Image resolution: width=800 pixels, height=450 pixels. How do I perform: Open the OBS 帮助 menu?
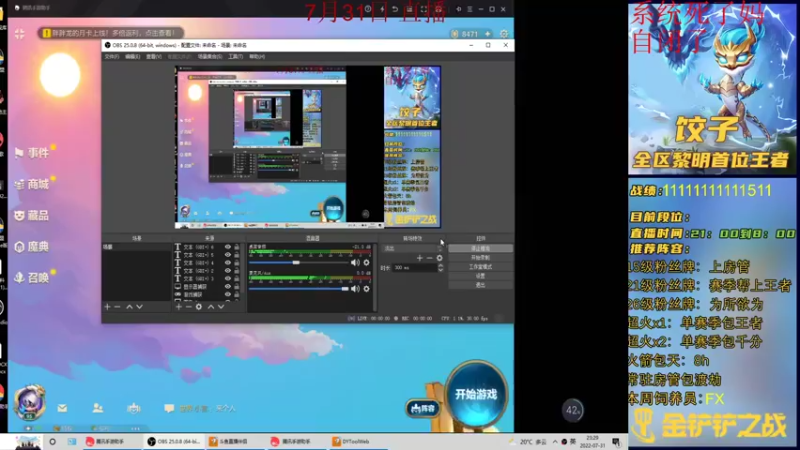pyautogui.click(x=257, y=57)
